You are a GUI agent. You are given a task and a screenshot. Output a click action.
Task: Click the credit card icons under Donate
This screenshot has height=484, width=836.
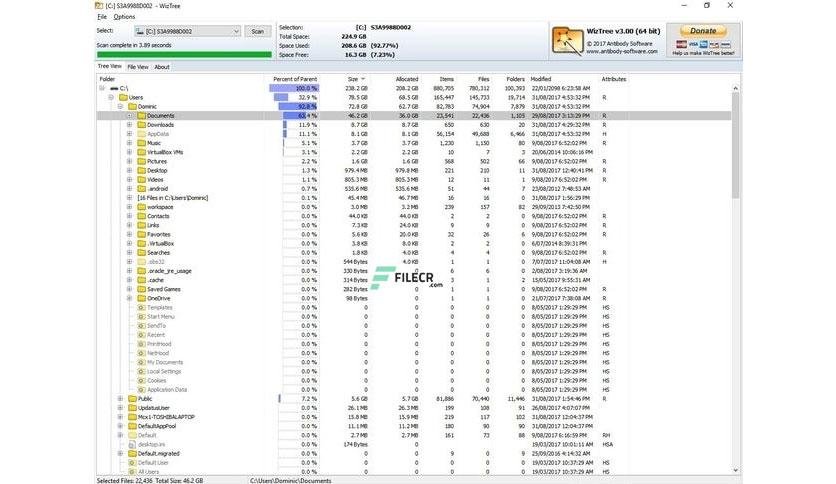point(703,44)
